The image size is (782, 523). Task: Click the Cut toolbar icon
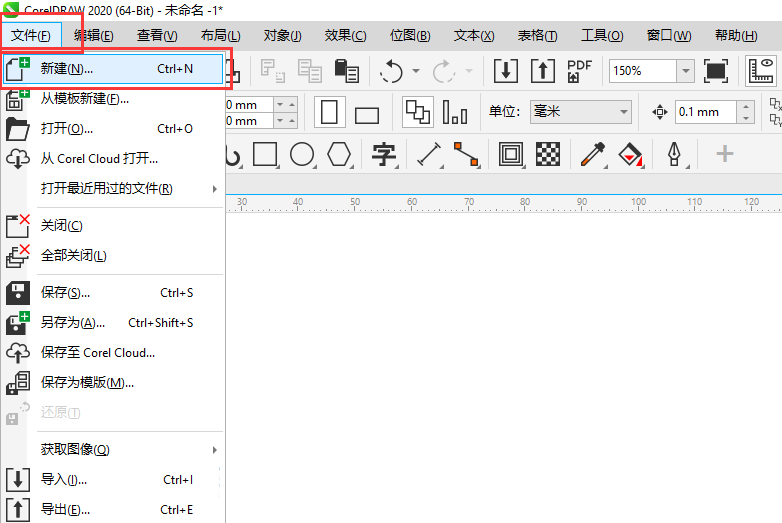273,71
